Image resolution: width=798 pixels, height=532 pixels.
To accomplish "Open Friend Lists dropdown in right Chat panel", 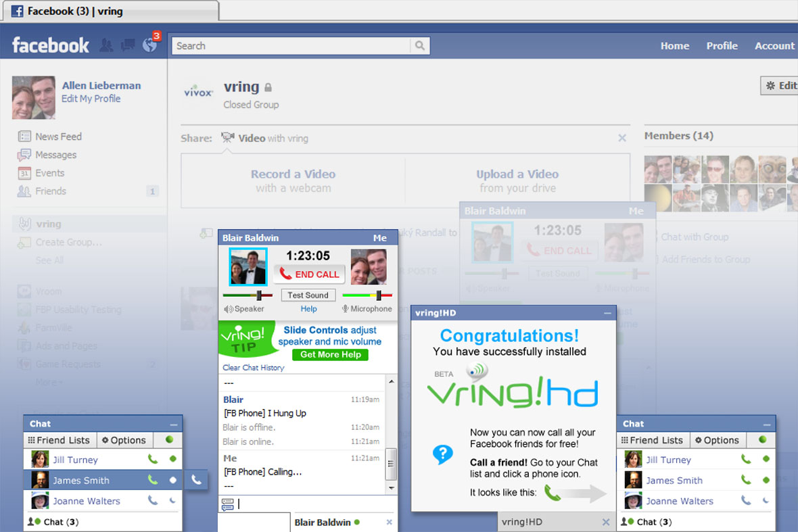I will 653,440.
